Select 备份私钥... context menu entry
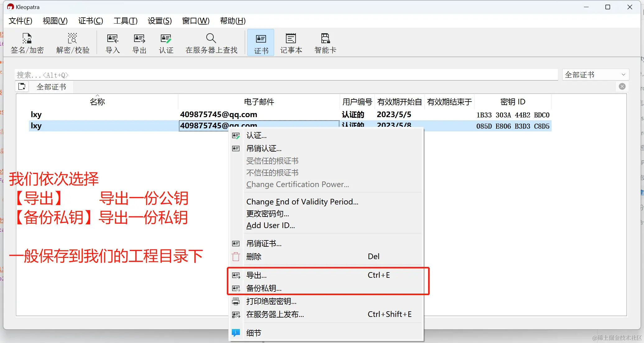This screenshot has height=343, width=644. (x=264, y=288)
